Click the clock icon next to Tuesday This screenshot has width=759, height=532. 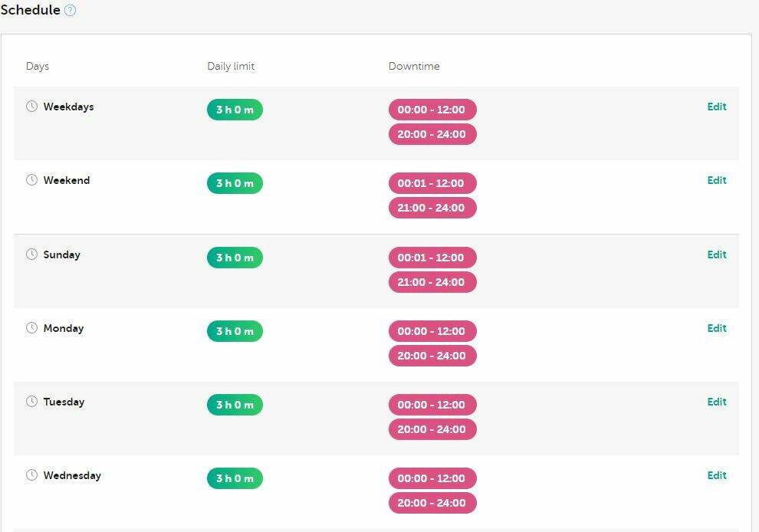[x=31, y=402]
